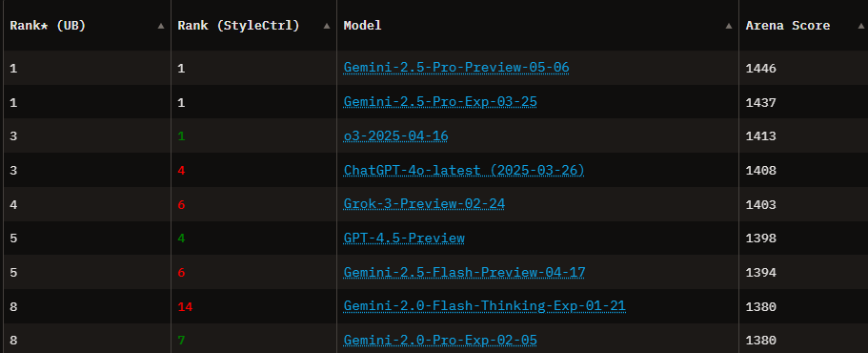Sort by Rank (StyleCtrl) arrow icon
This screenshot has width=868, height=353.
pos(327,26)
